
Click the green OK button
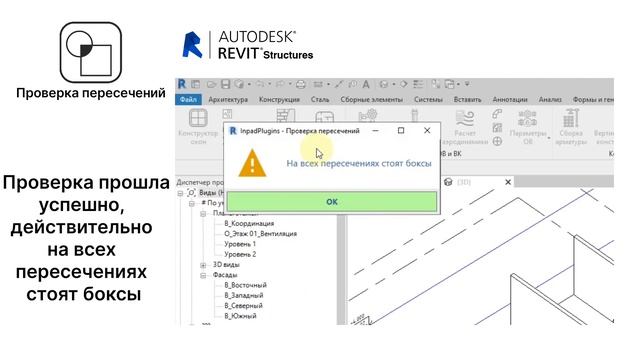332,202
